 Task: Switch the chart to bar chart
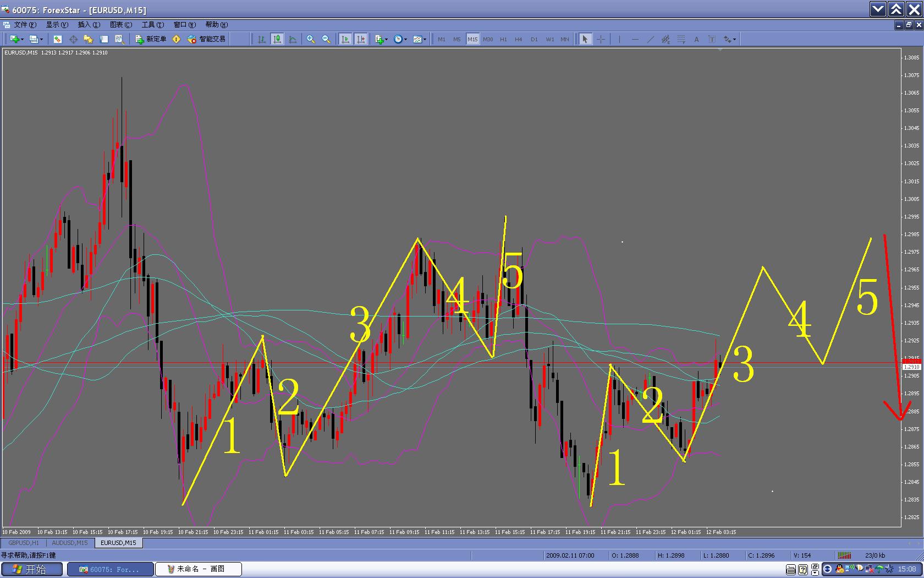click(262, 39)
